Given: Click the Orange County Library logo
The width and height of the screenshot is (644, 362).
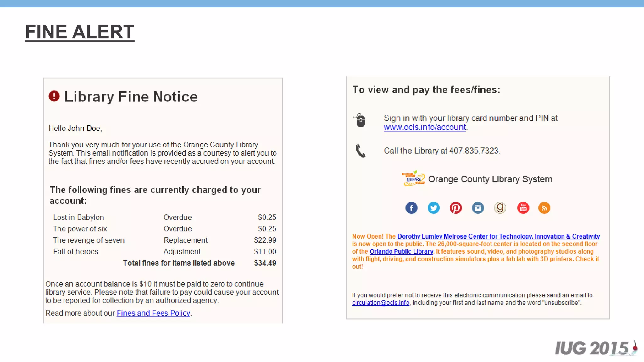Looking at the screenshot, I should click(x=414, y=178).
